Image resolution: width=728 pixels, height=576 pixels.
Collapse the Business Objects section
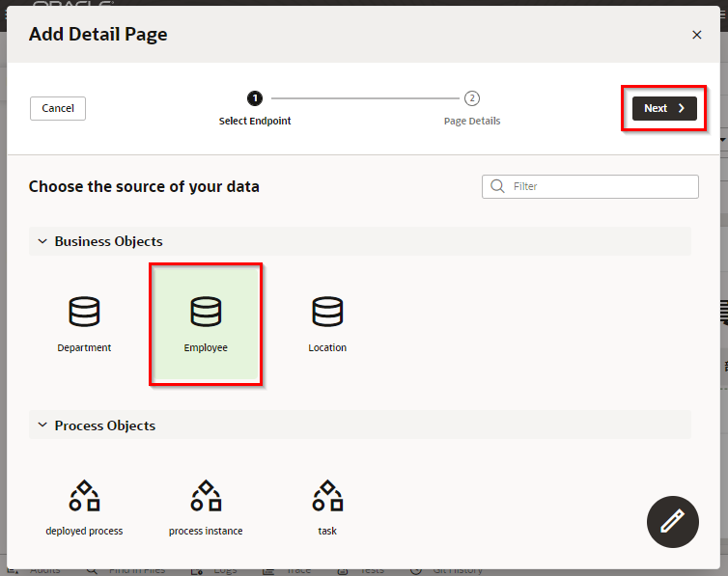[42, 241]
